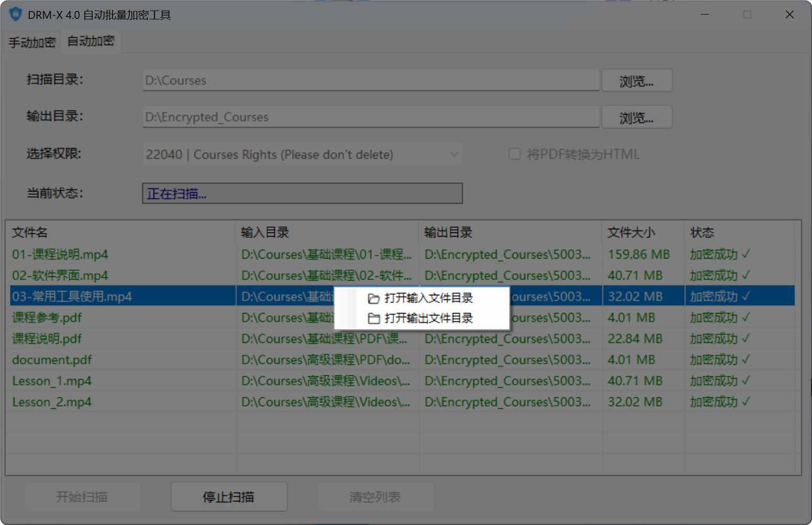Click folder icon beside 打开输出文件目录
812x525 pixels.
[x=373, y=318]
